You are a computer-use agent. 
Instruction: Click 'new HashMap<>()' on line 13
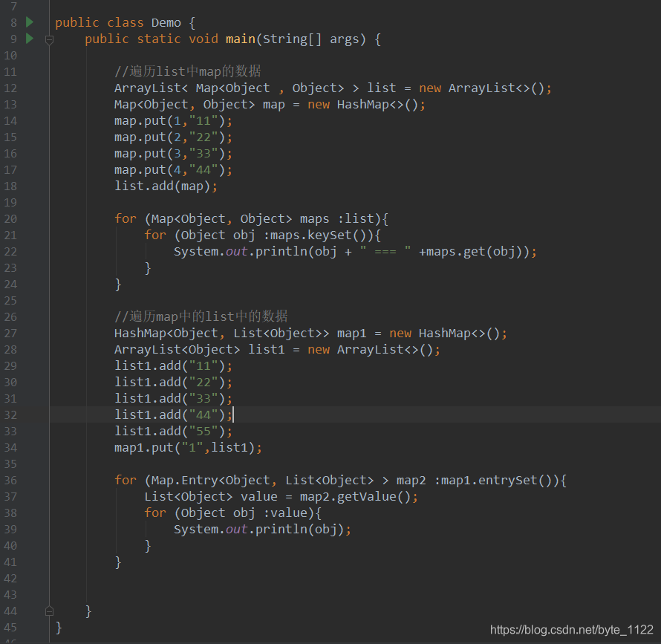366,105
